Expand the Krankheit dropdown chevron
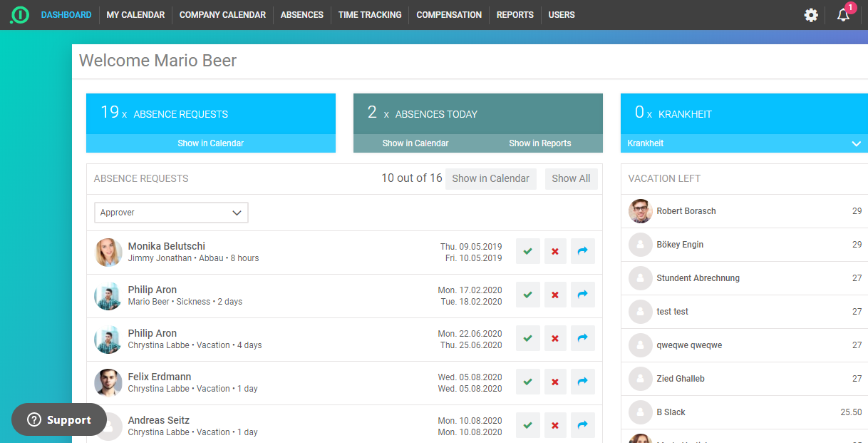This screenshot has width=868, height=443. pyautogui.click(x=857, y=143)
